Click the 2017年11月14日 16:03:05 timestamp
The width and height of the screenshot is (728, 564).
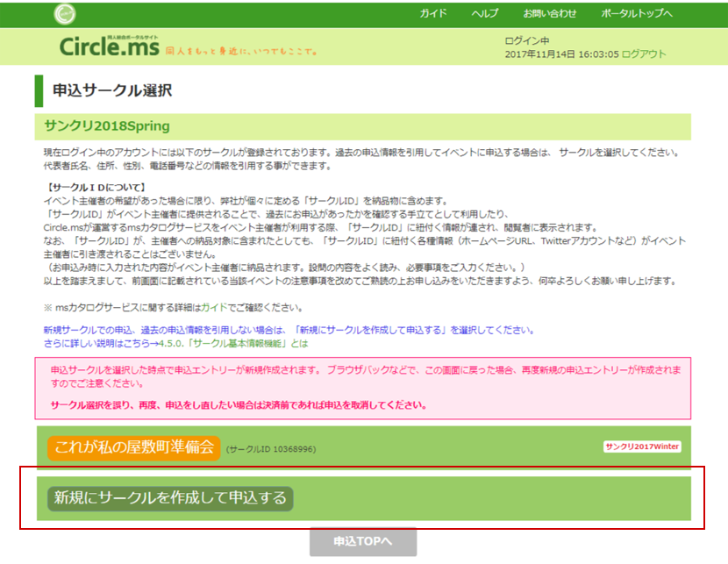(561, 54)
